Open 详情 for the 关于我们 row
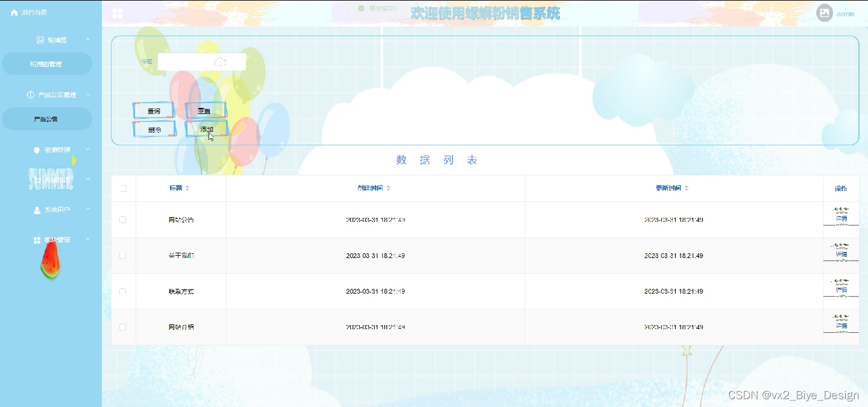The image size is (868, 407). [x=841, y=254]
